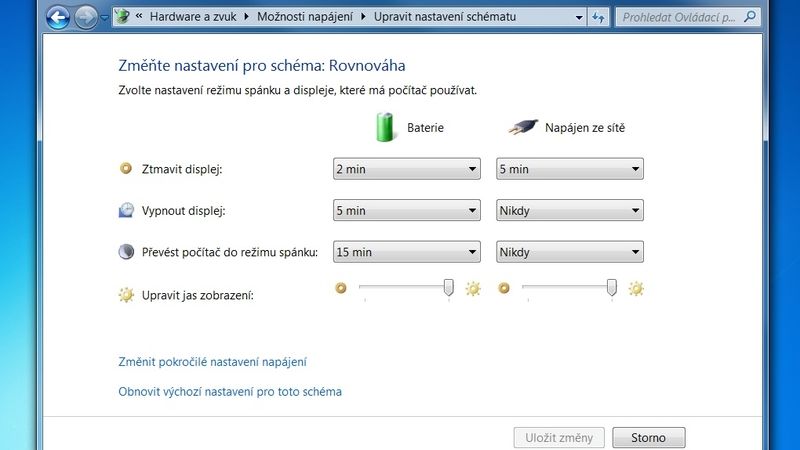Viewport: 800px width, 450px height.
Task: Click dim sun icon left of battery slider
Action: (x=341, y=288)
